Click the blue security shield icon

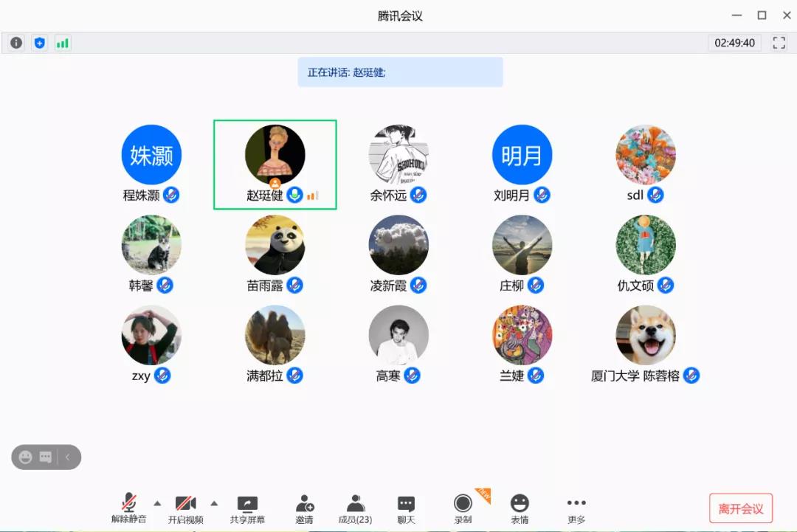click(40, 43)
